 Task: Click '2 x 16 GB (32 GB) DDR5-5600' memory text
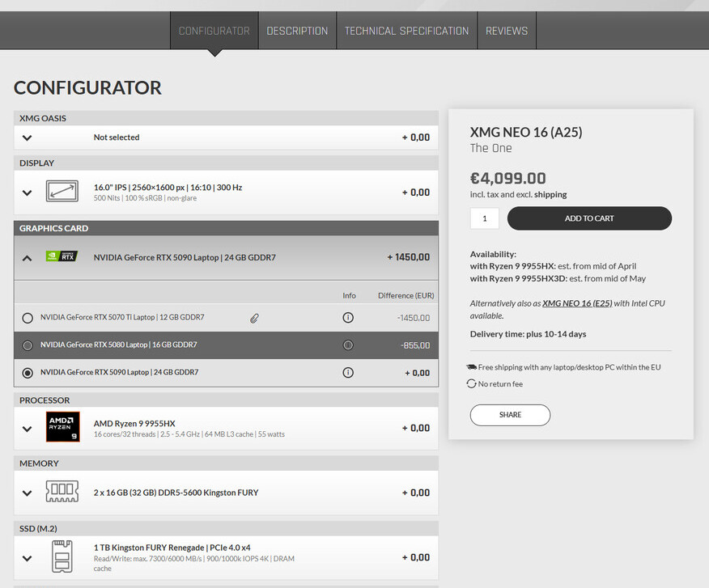(x=176, y=493)
